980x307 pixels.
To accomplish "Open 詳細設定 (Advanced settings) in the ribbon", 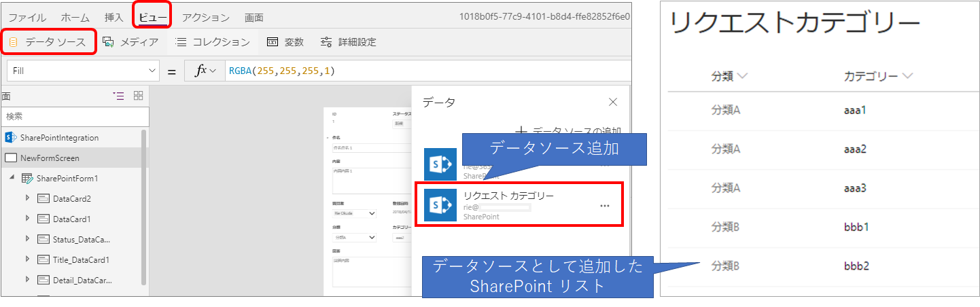I will 327,42.
